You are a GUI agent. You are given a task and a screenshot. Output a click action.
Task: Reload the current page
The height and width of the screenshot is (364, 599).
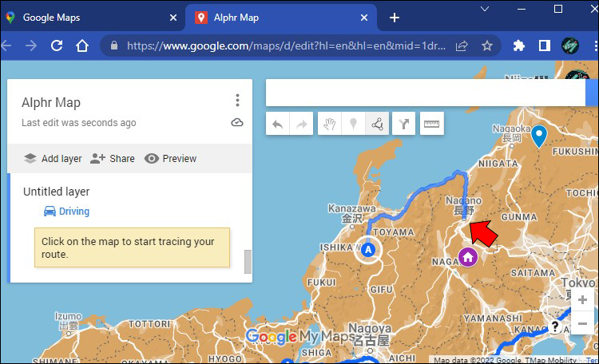[x=57, y=45]
